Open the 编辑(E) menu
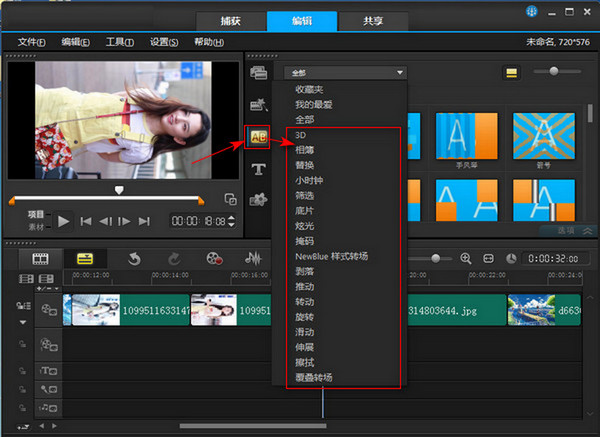 (75, 42)
